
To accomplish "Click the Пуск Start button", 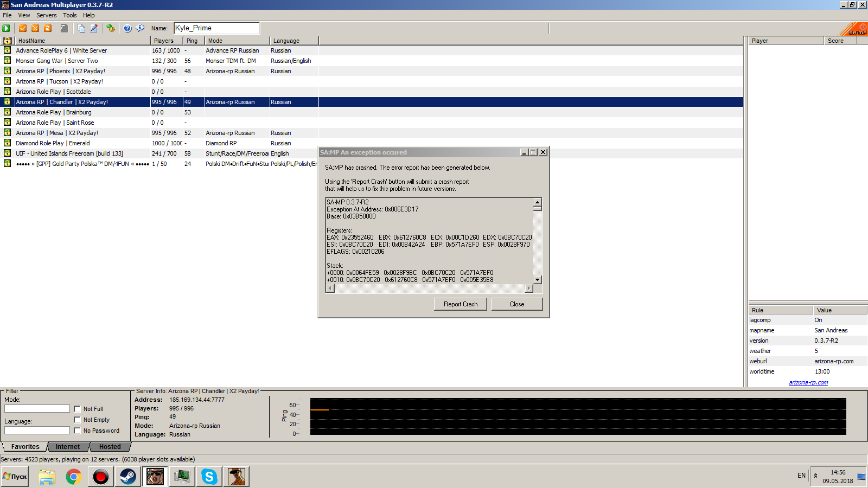I will pos(15,477).
